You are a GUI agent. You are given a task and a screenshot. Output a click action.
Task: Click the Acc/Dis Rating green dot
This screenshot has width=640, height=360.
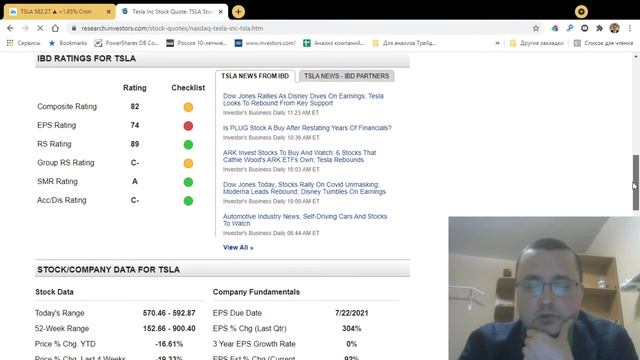click(188, 201)
